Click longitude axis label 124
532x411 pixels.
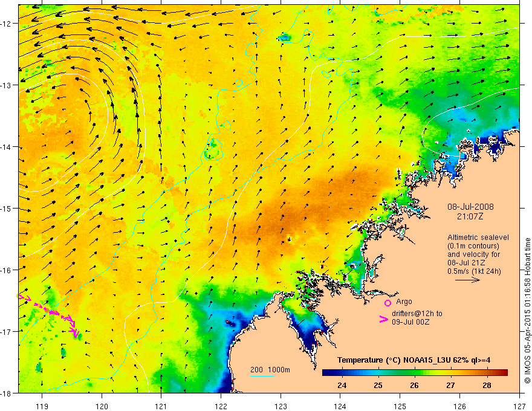pos(340,406)
